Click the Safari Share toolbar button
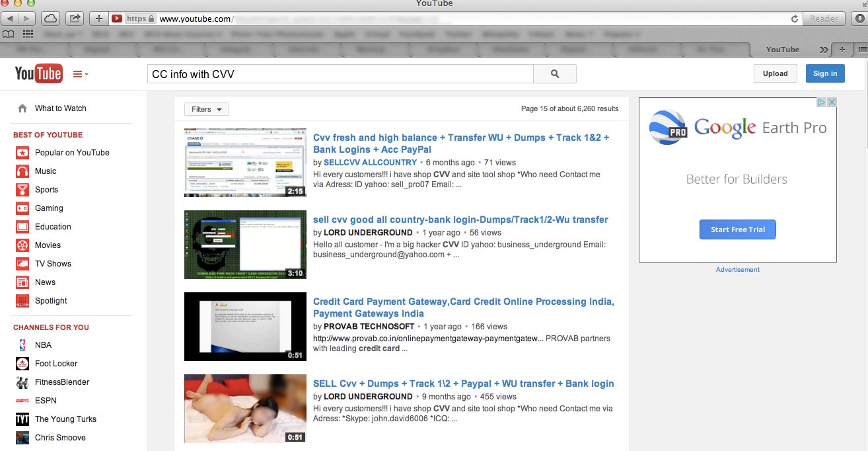The image size is (868, 451). (75, 19)
